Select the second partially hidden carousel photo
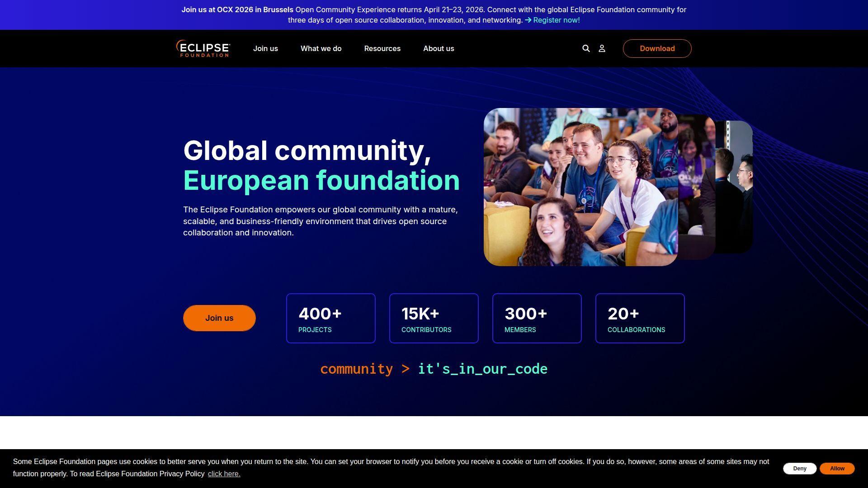868x488 pixels. tap(696, 187)
